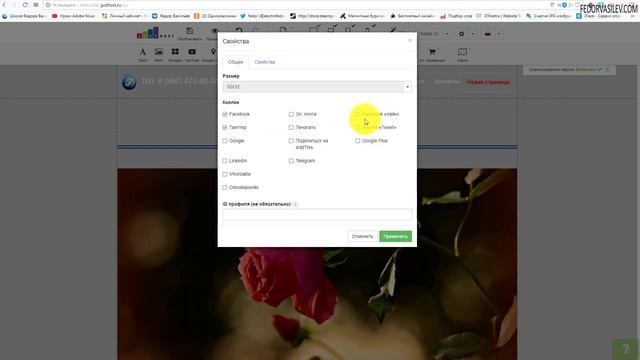Switch to the Свойства tab
This screenshot has height=360, width=640.
[x=264, y=62]
